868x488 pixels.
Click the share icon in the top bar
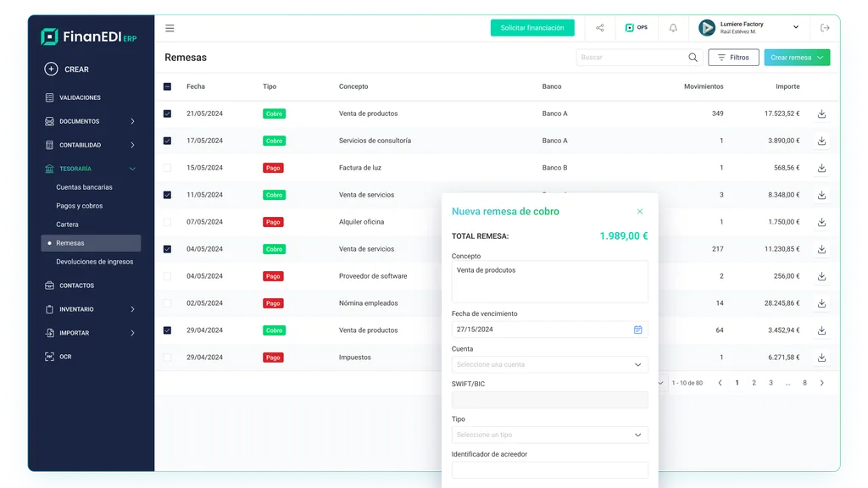(599, 28)
